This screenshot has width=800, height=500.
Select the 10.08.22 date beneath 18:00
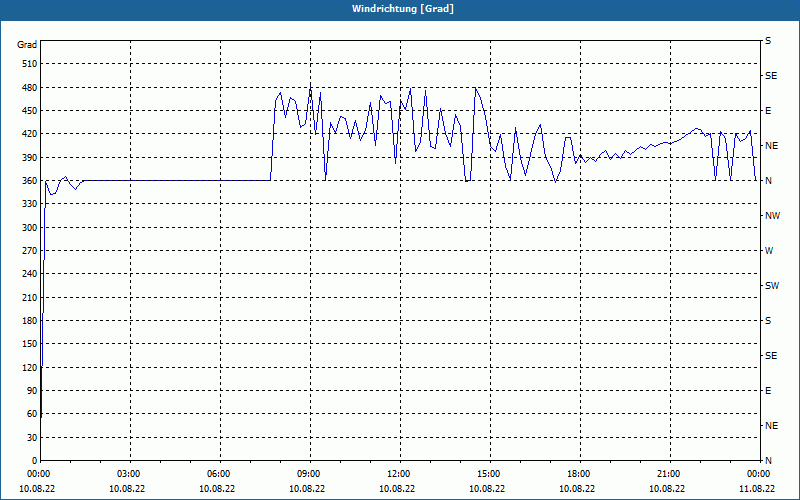tap(577, 489)
